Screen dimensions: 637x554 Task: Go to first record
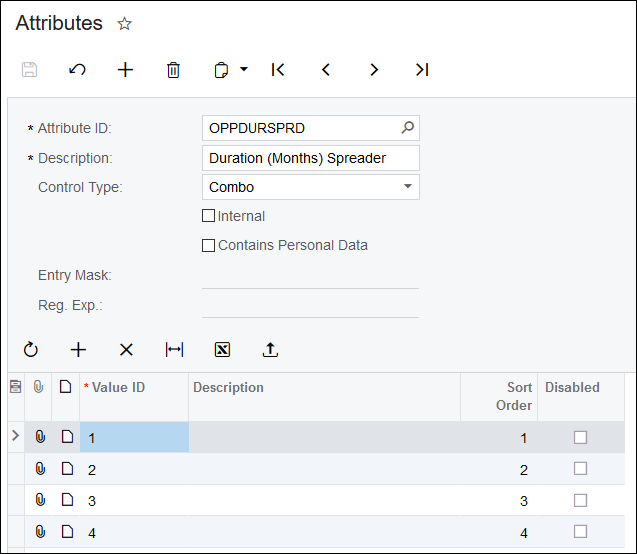[x=278, y=69]
